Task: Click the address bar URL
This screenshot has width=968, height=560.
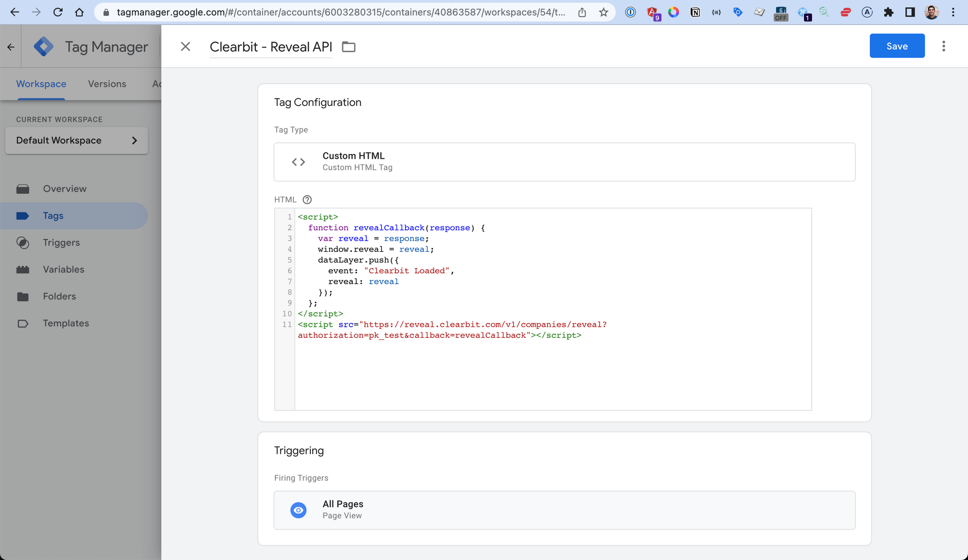Action: click(341, 12)
